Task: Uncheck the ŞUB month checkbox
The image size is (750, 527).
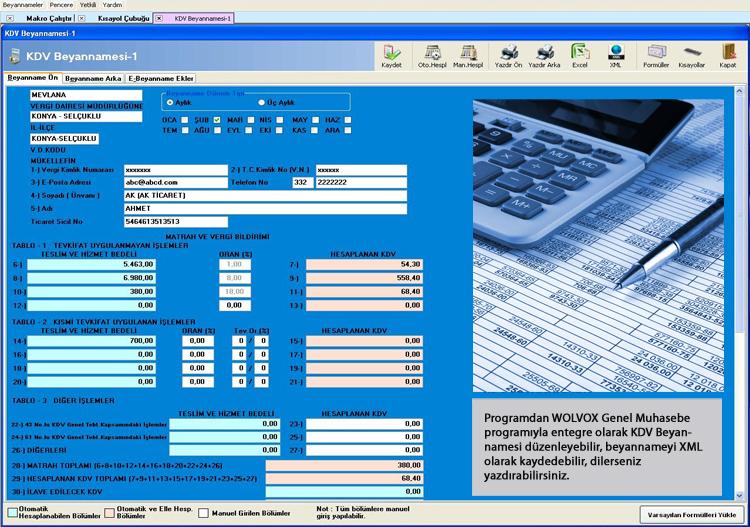Action: tap(217, 119)
